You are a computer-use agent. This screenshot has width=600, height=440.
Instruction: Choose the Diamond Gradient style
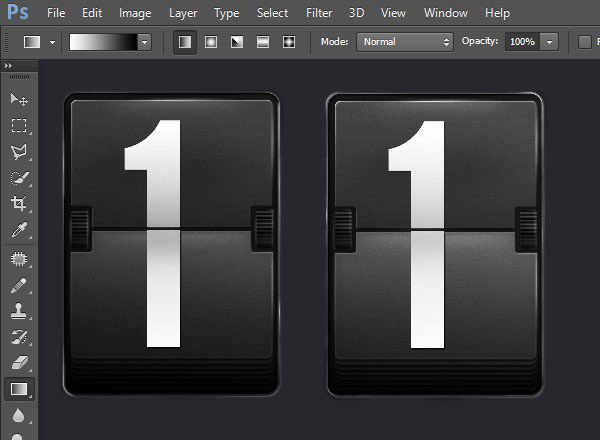(x=289, y=42)
